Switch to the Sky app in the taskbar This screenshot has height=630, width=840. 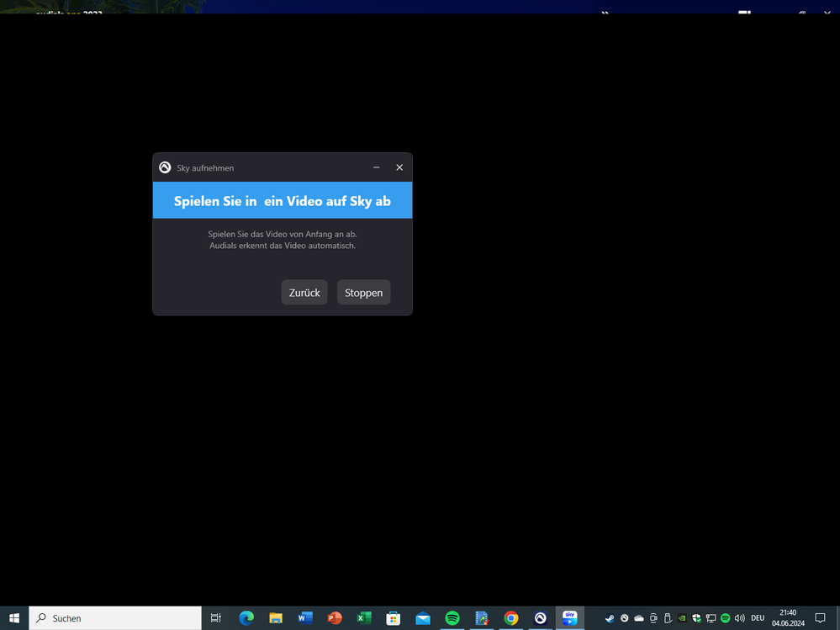pyautogui.click(x=569, y=618)
